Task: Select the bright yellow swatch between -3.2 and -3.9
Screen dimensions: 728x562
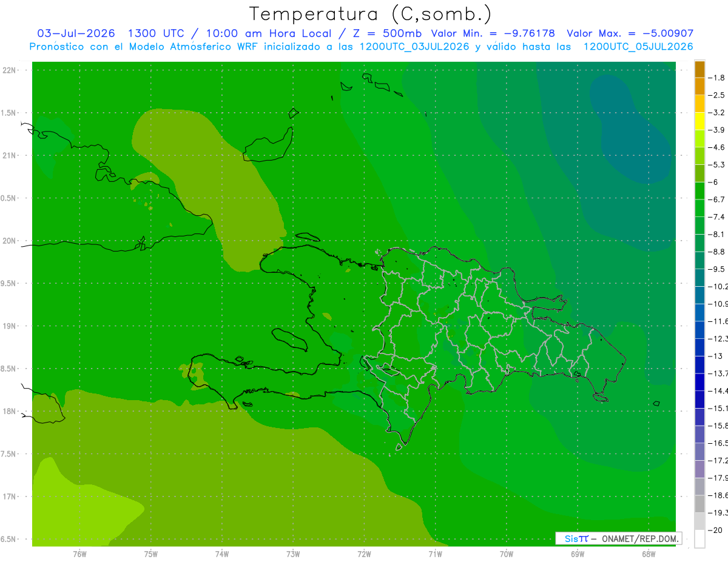Action: click(699, 121)
